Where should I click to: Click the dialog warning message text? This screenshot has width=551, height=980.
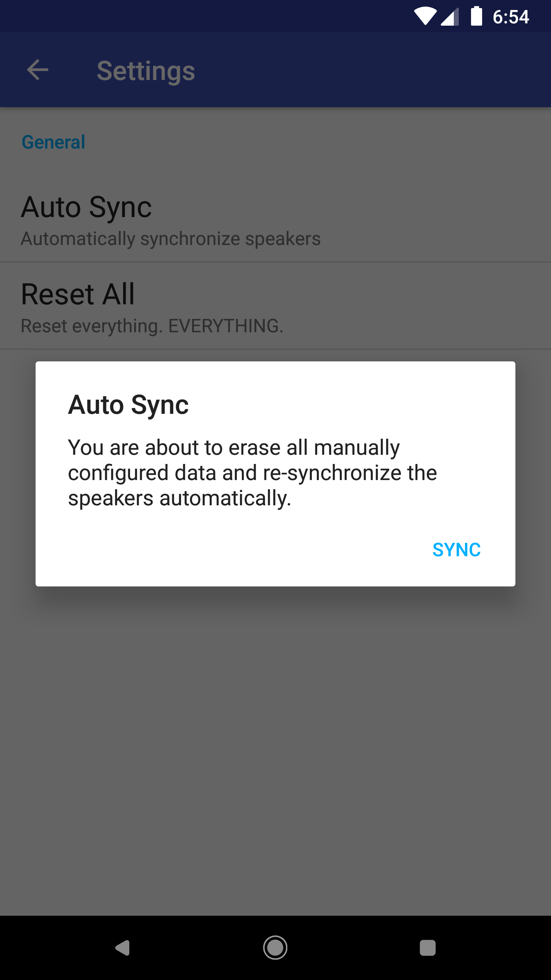click(253, 473)
